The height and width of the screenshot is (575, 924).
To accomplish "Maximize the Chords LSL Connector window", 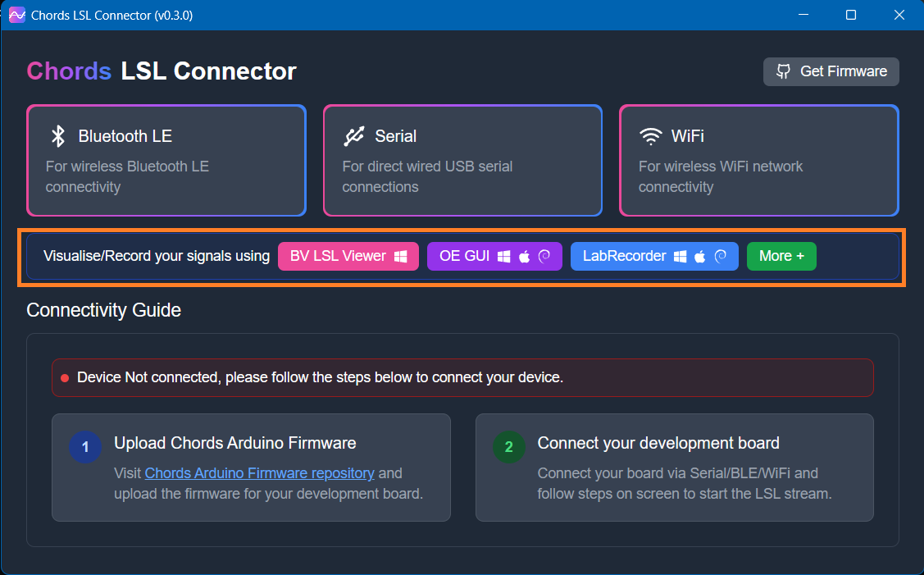I will [851, 15].
